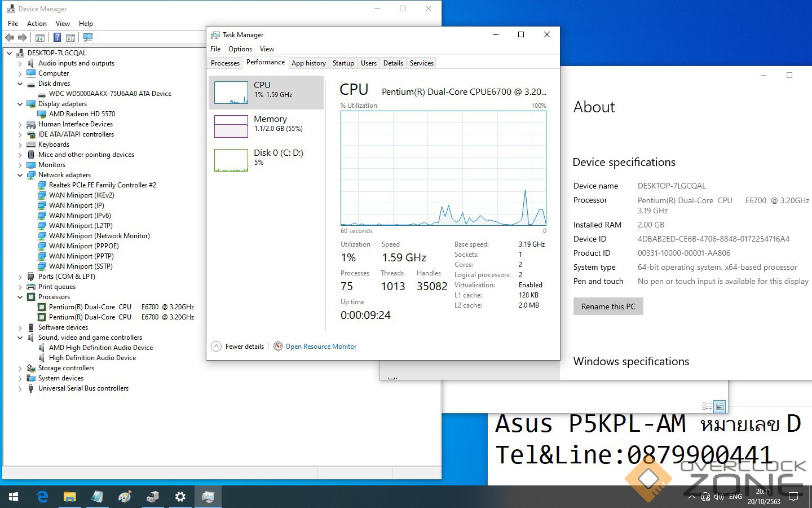
Task: Click the Device ID value in About
Action: 713,239
